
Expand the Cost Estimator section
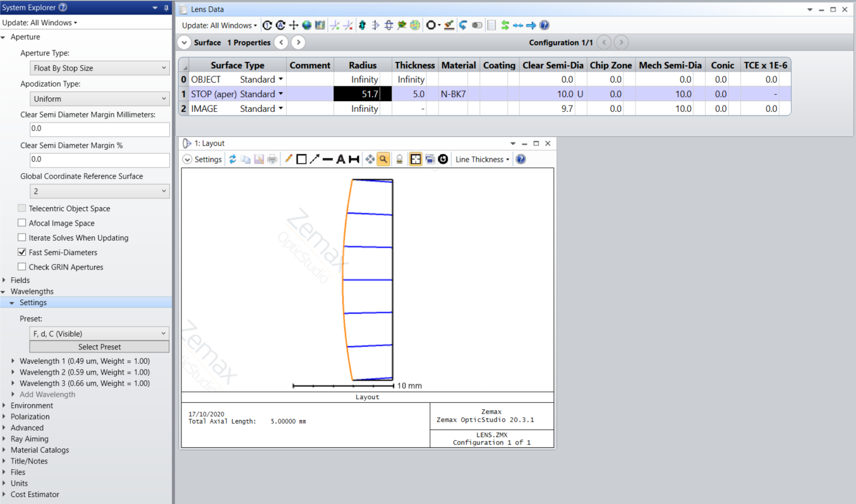coord(5,495)
